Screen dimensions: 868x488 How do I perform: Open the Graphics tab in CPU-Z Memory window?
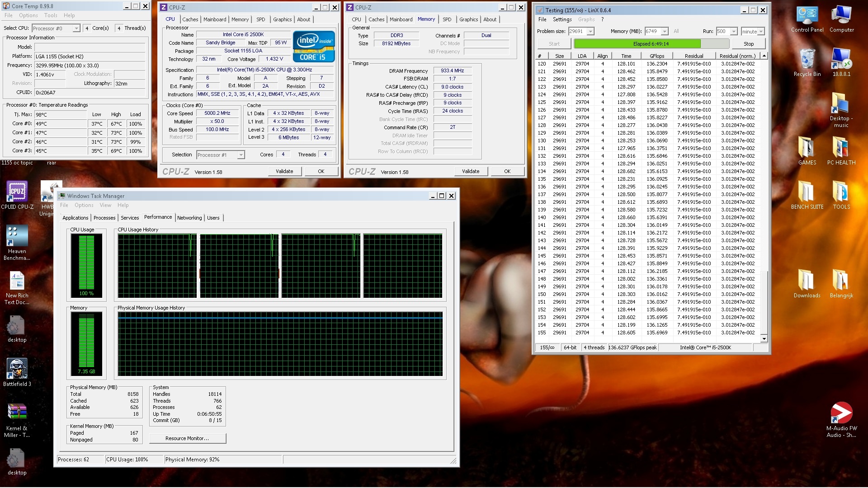[x=468, y=19]
